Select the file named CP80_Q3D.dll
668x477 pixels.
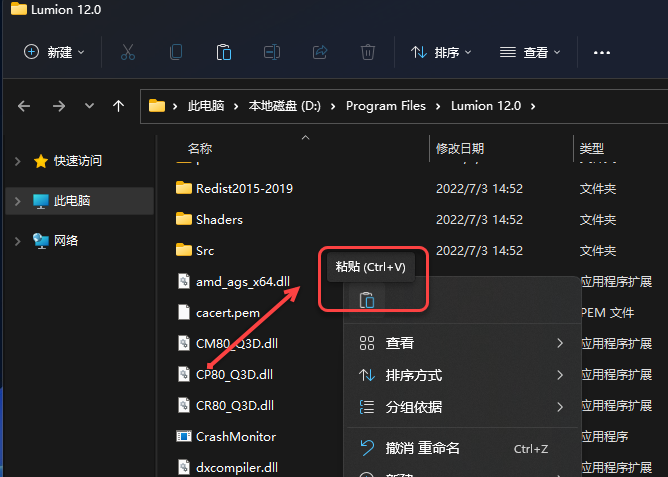pos(234,374)
